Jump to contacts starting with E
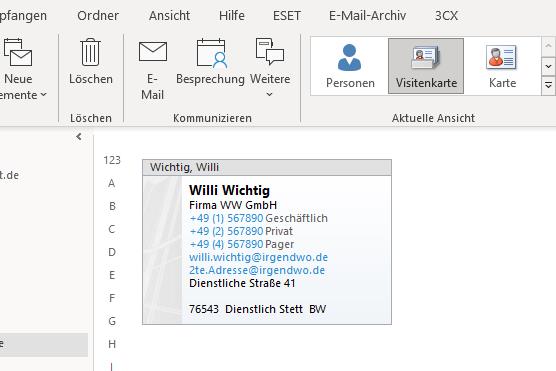The height and width of the screenshot is (371, 556). [x=112, y=275]
